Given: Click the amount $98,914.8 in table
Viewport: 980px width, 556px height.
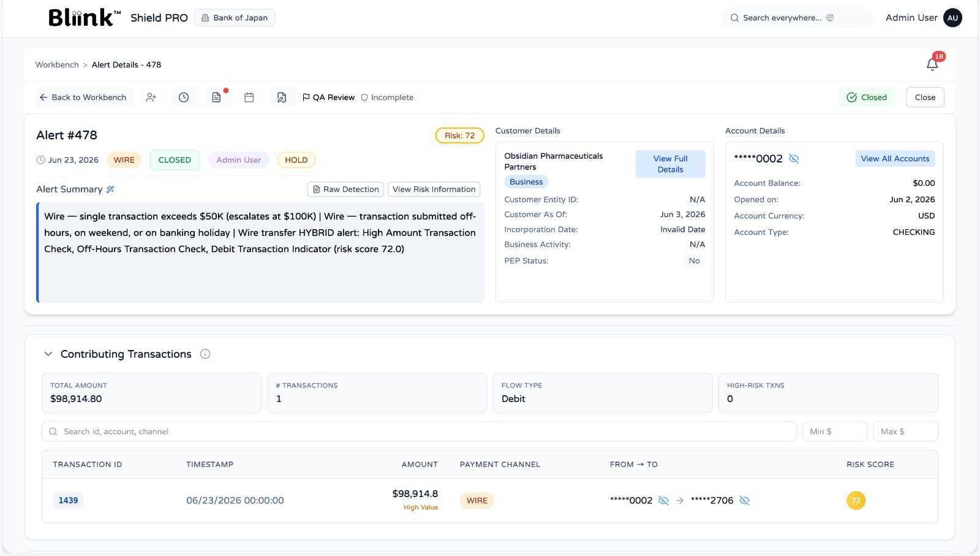Looking at the screenshot, I should point(415,493).
